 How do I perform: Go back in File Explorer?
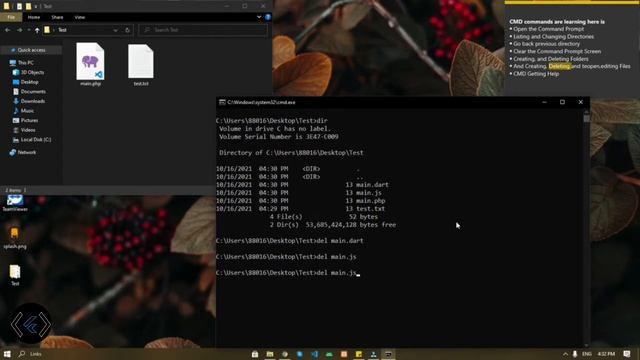(x=8, y=30)
